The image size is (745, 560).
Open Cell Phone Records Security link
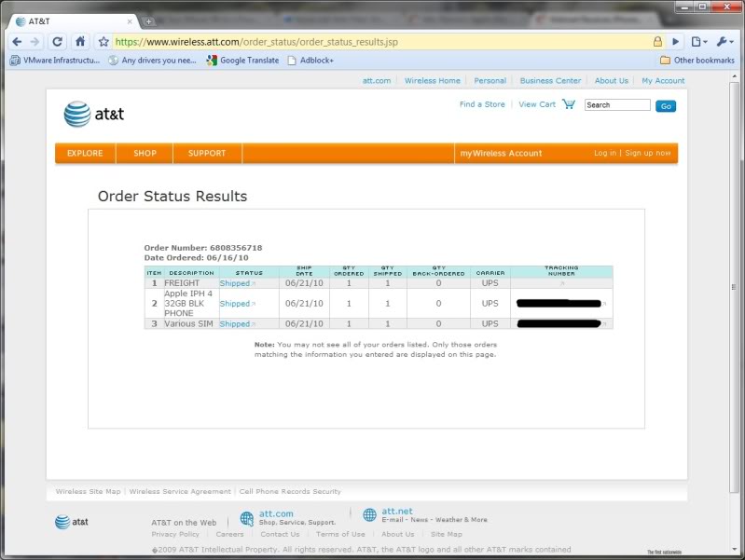(290, 491)
